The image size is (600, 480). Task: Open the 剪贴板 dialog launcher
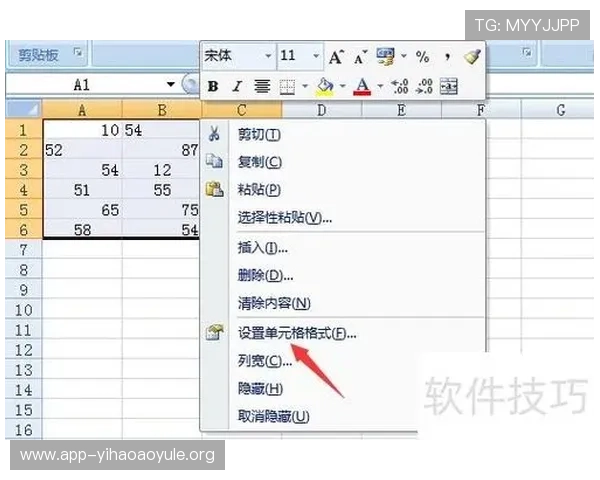tap(78, 51)
